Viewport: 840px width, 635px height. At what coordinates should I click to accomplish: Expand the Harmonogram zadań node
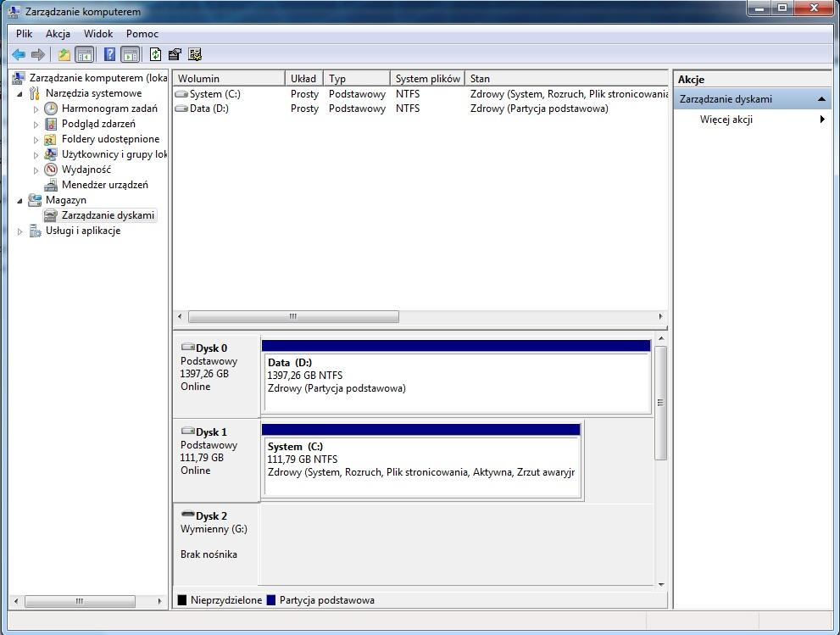pyautogui.click(x=36, y=109)
